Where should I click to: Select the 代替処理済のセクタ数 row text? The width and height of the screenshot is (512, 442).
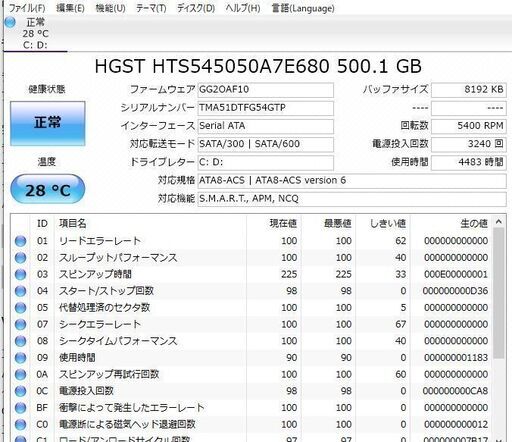(104, 308)
